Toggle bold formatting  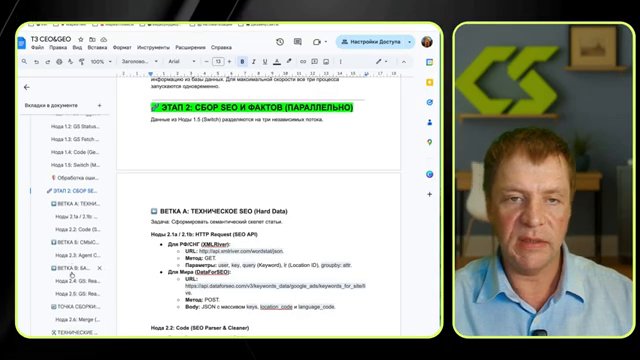point(242,62)
